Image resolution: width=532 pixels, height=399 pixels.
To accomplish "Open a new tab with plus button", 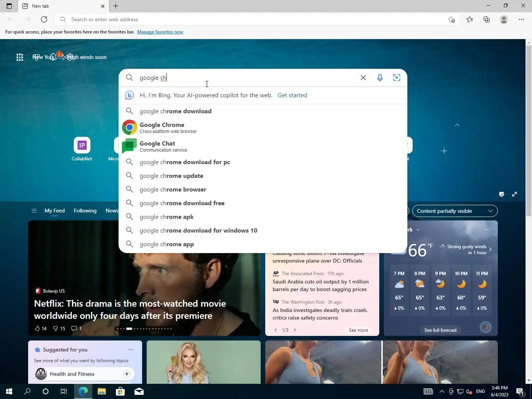I will (x=116, y=6).
